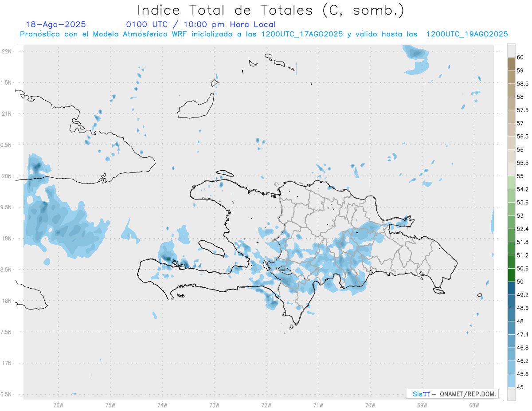This screenshot has width=532, height=411.
Task: Click the '48.6' color bar label
Action: (523, 308)
